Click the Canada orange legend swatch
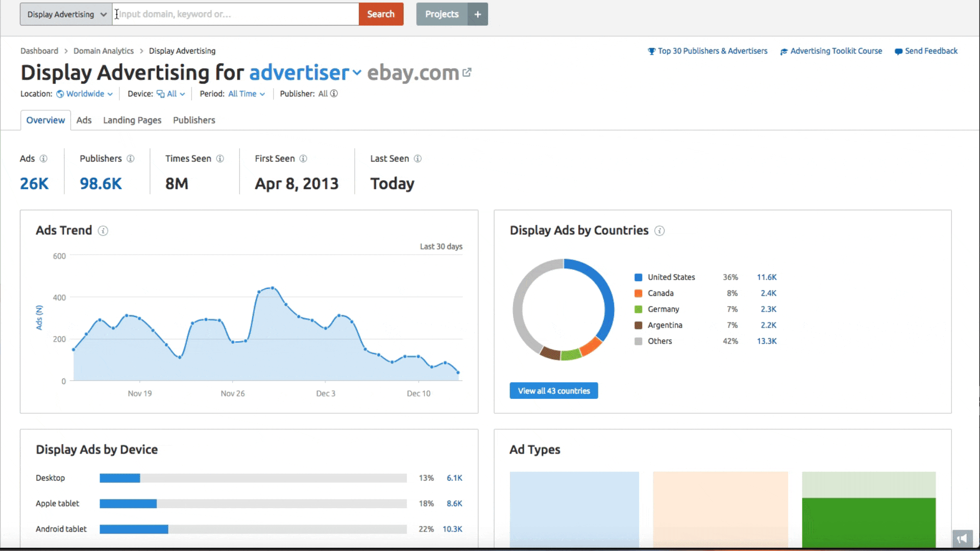Screen dimensions: 980x551 point(638,293)
